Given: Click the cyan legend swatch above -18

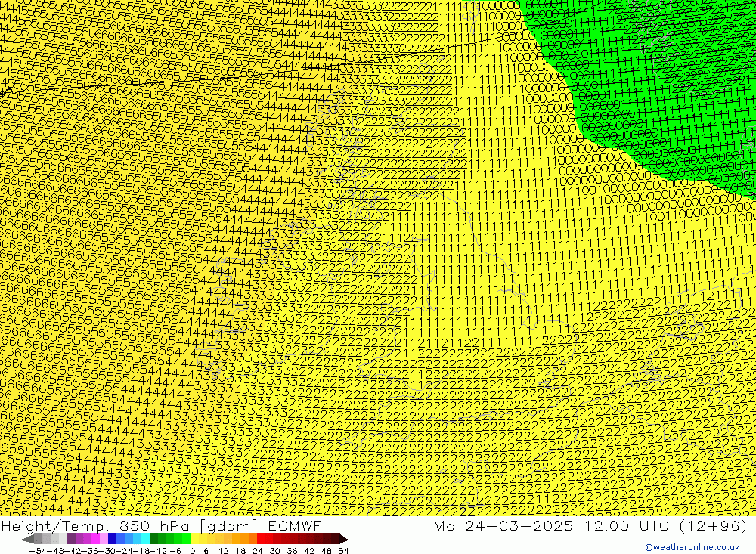Looking at the screenshot, I should (145, 539).
